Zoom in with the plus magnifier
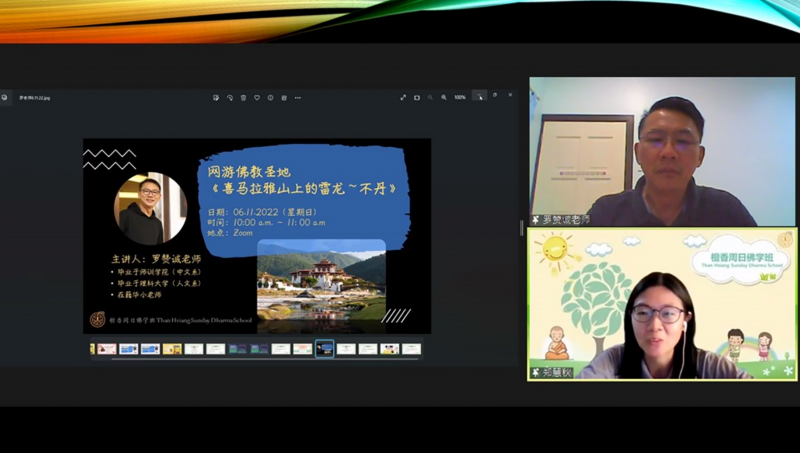 445,97
